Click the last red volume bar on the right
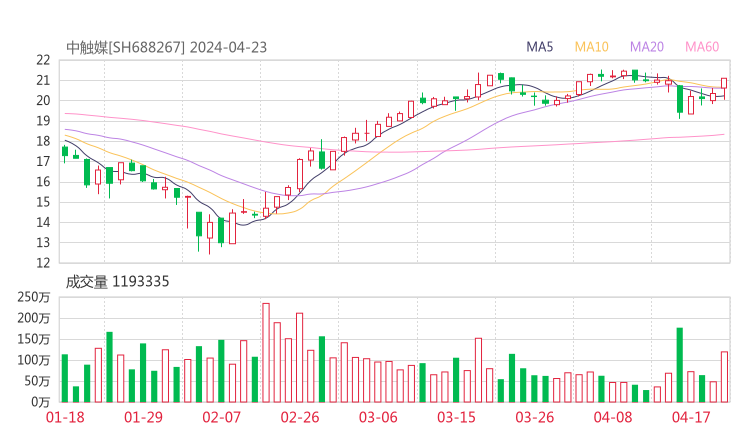 pyautogui.click(x=724, y=377)
